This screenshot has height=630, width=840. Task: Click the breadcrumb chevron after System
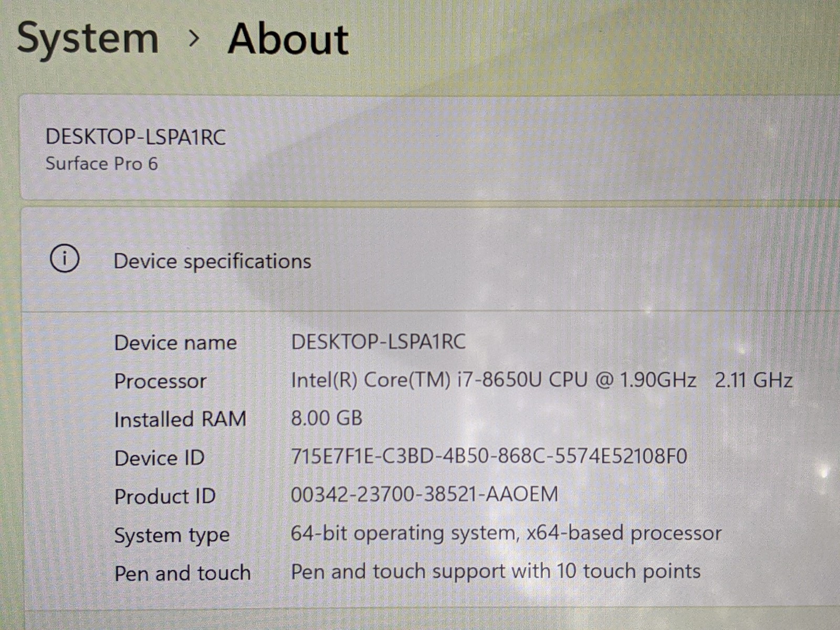tap(194, 38)
